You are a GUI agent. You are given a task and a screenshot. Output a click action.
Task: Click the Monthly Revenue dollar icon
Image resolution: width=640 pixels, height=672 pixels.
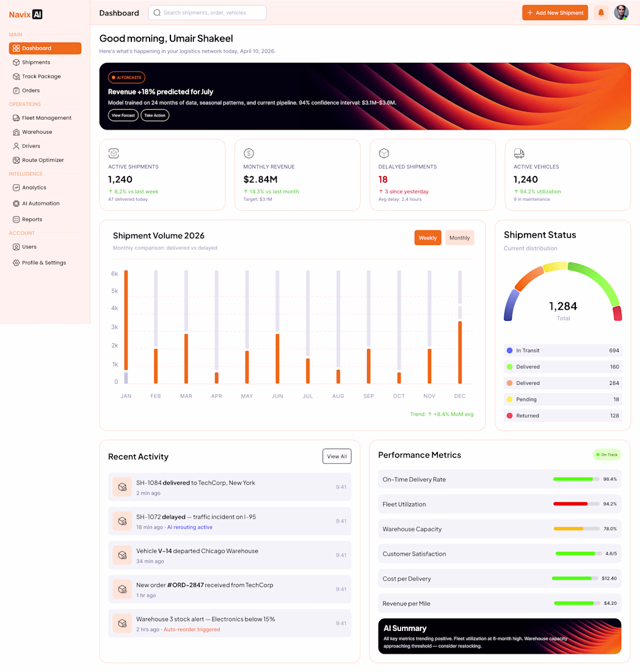coord(249,153)
